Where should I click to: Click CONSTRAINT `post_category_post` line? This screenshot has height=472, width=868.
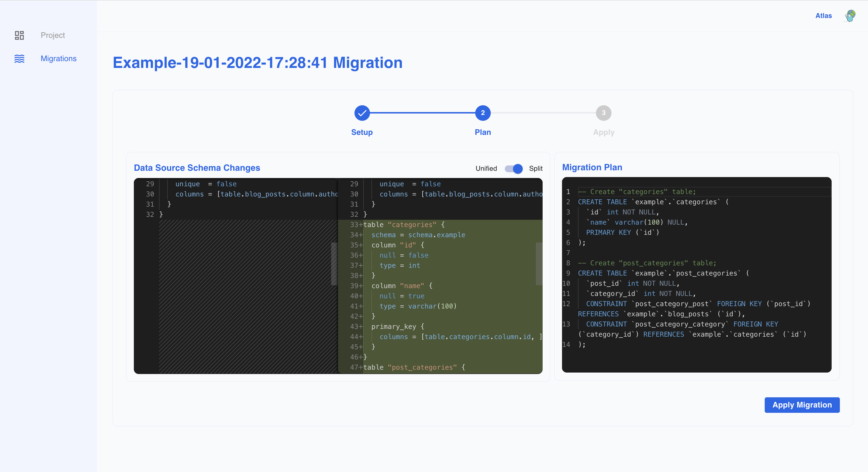694,309
